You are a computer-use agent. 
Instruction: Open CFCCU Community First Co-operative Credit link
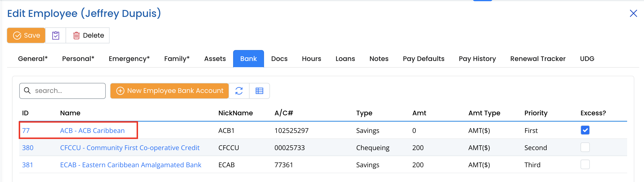[130, 148]
